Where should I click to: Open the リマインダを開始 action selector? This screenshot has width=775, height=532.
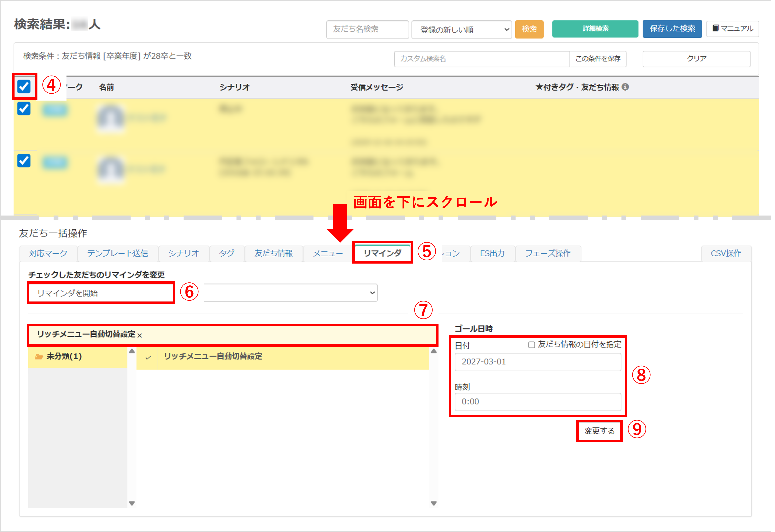click(x=100, y=293)
